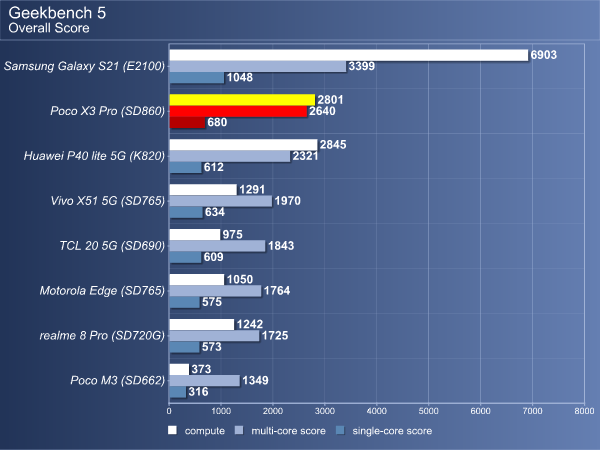The width and height of the screenshot is (600, 450).
Task: Click the value 1242
Action: (x=249, y=324)
